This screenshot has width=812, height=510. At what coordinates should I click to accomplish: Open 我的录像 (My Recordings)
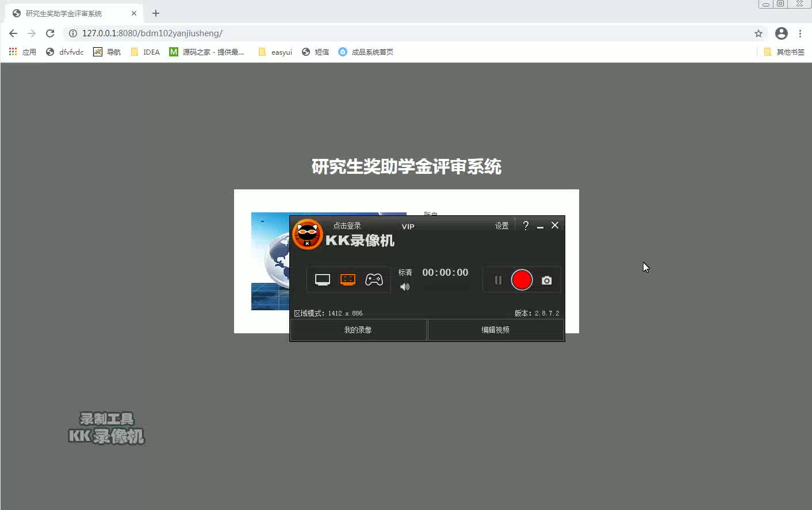click(358, 329)
